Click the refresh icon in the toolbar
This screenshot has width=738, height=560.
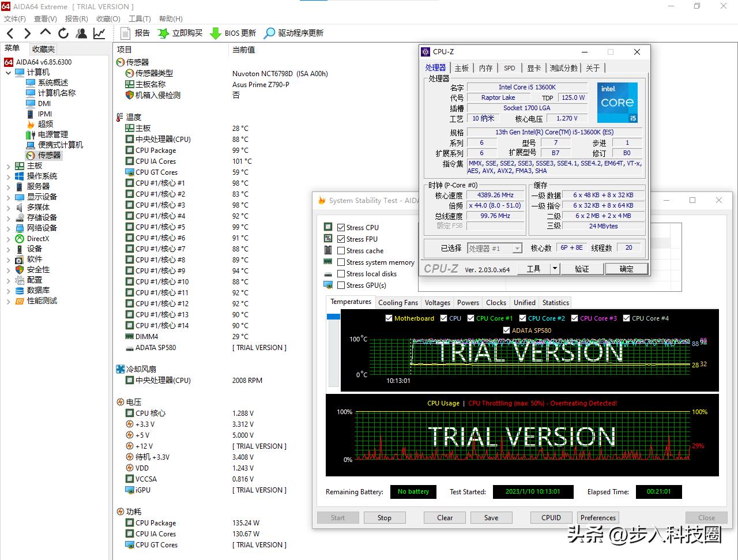(x=63, y=33)
